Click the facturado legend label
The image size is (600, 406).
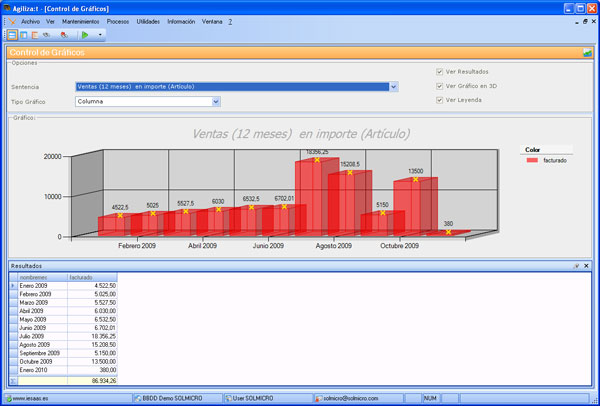click(x=555, y=160)
